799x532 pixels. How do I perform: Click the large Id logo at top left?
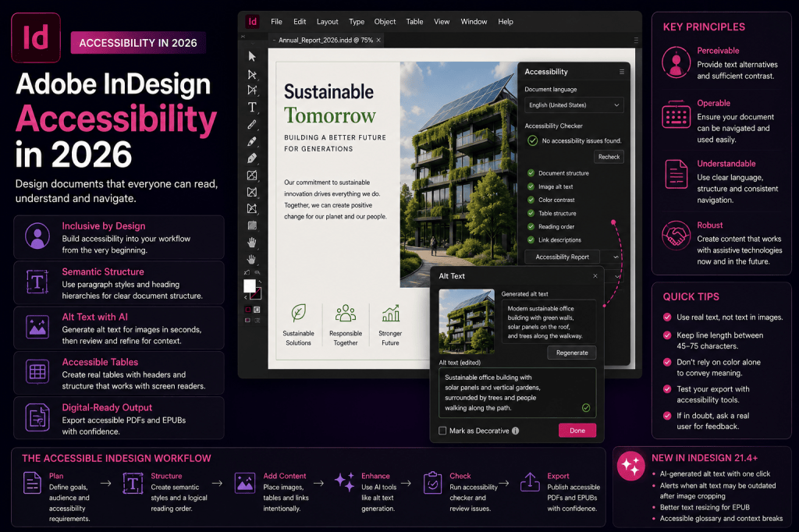(x=36, y=37)
